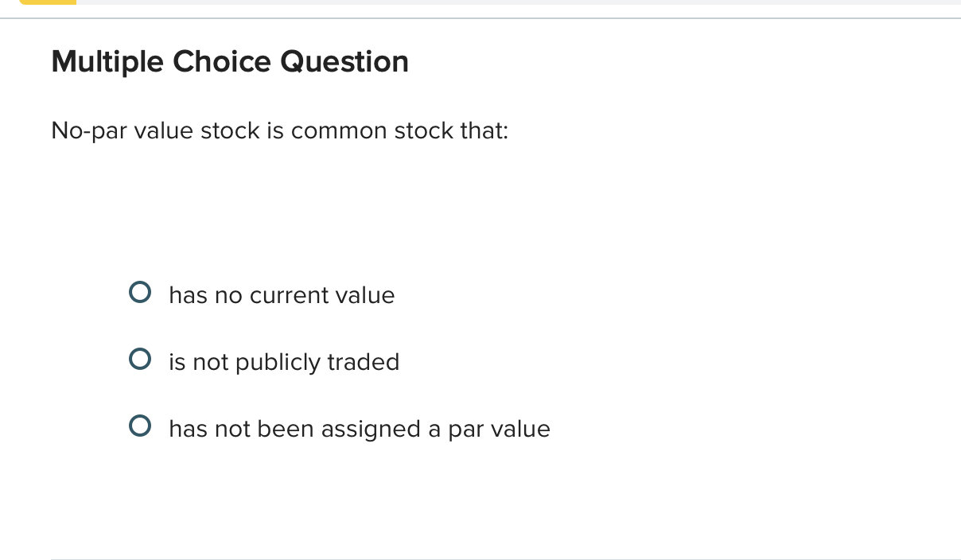
Task: Select "has no current value" radio button
Action: [139, 293]
